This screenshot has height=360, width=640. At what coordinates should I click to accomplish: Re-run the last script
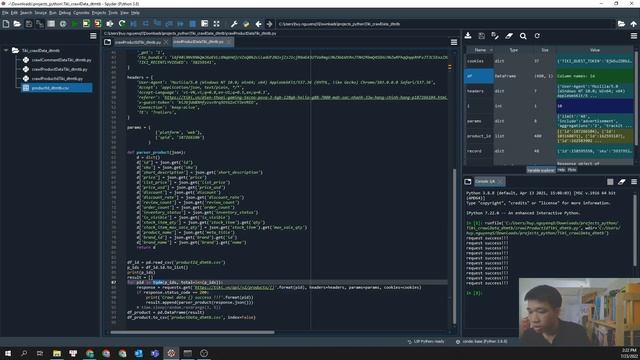(x=122, y=24)
